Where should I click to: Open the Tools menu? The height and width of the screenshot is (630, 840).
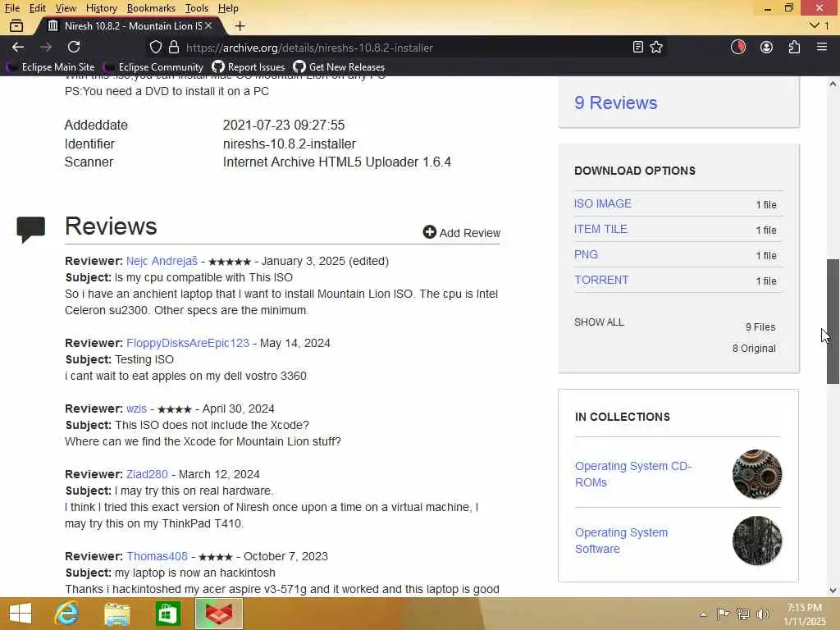197,8
